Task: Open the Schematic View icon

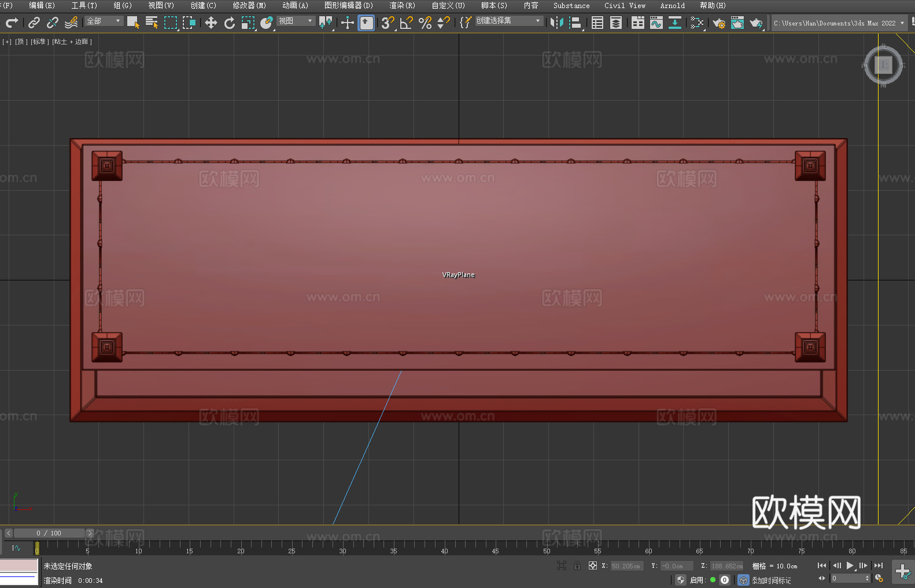Action: click(697, 23)
